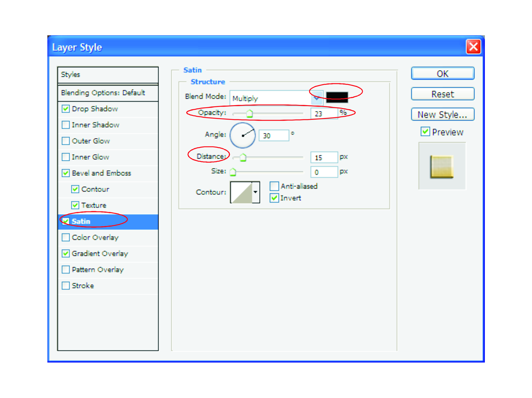Uncheck the Invert checkbox
The image size is (532, 398).
click(274, 198)
